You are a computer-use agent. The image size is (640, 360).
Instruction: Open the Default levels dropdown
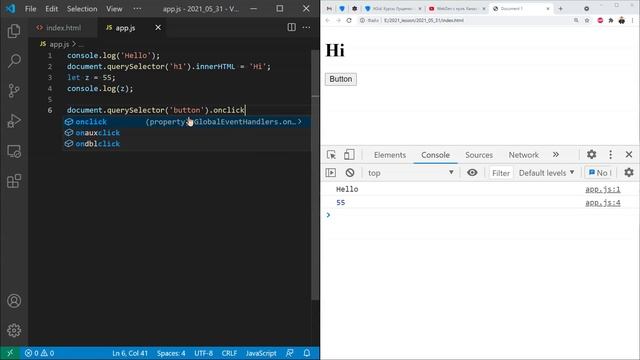tap(547, 173)
